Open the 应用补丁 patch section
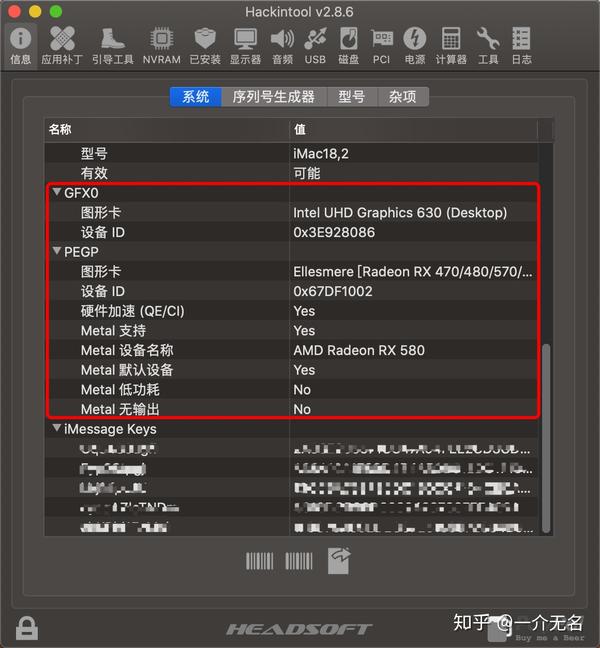The height and width of the screenshot is (648, 600). coord(62,45)
